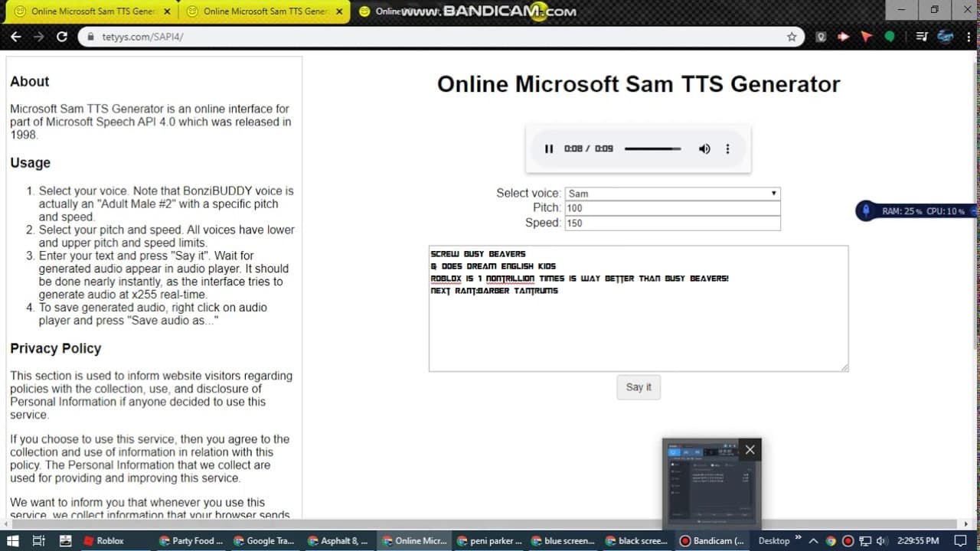Screen dimensions: 980x551
Task: Switch to the first Microsoft Sam TTS tab
Action: click(89, 11)
